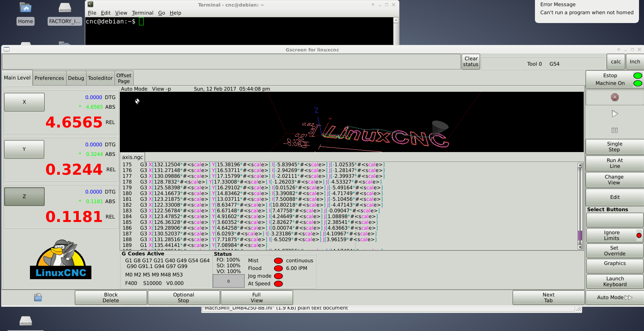
Task: Toggle Optional Stop
Action: [x=184, y=298]
